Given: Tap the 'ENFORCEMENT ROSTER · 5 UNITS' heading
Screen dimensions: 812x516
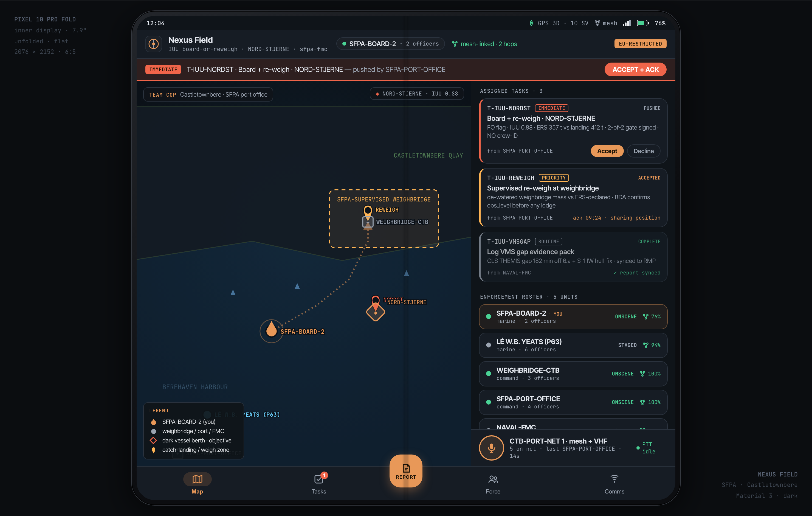Looking at the screenshot, I should click(x=529, y=297).
